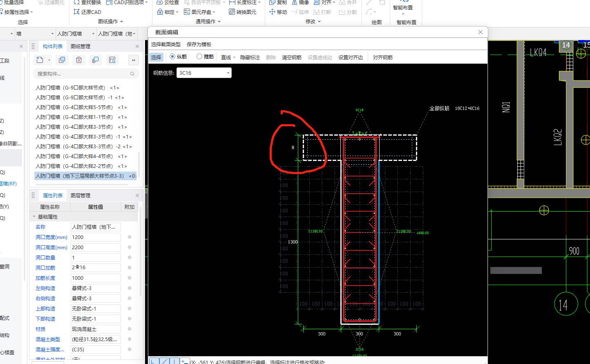
Task: Toggle 附加 for 加筋长度 row
Action: pos(130,278)
